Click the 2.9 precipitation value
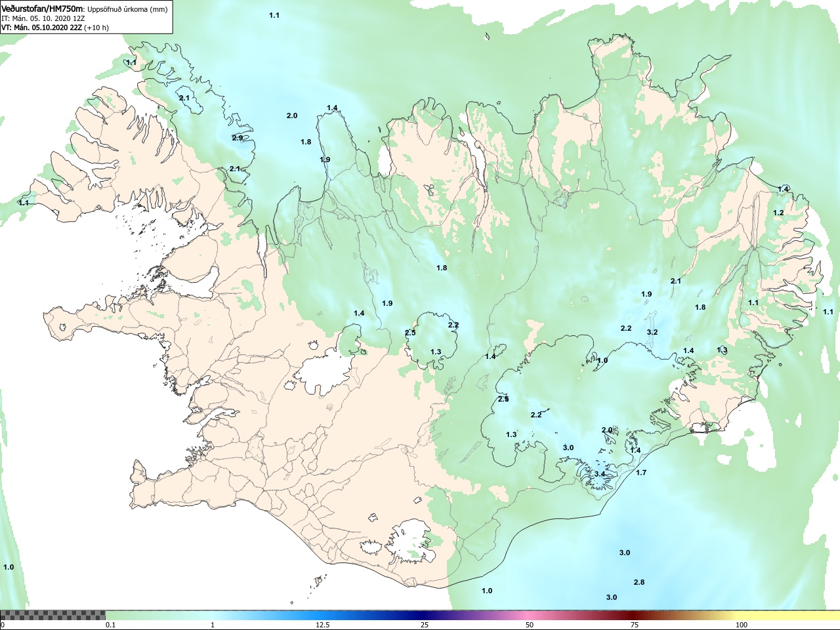Image resolution: width=840 pixels, height=630 pixels. (238, 138)
